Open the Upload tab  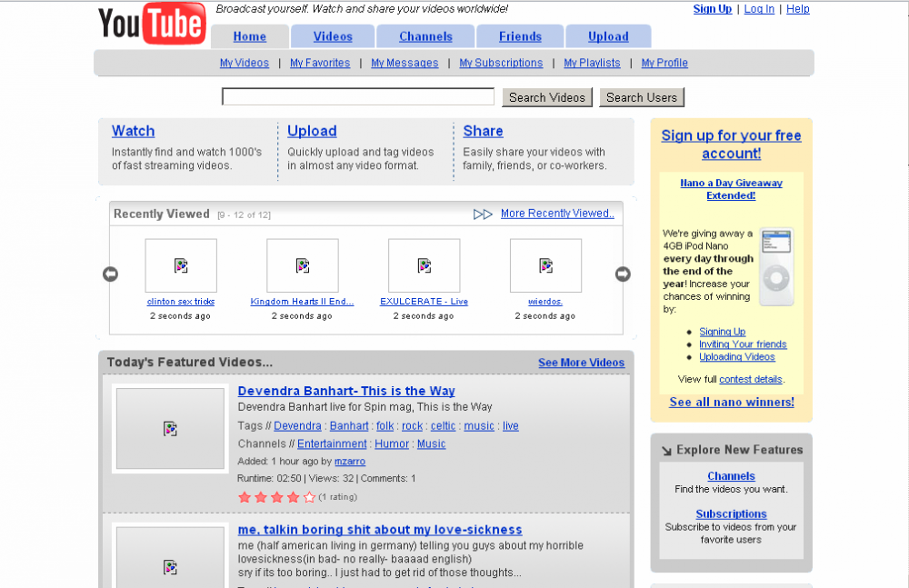[x=608, y=36]
